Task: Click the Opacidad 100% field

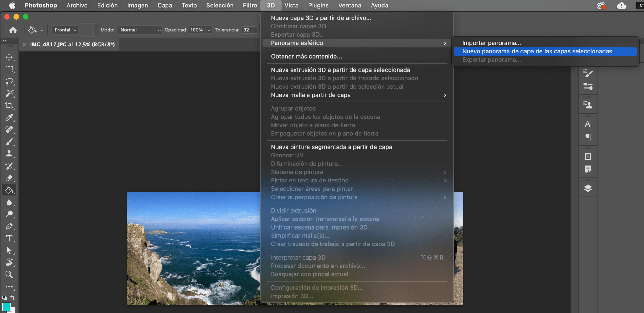Action: [197, 30]
